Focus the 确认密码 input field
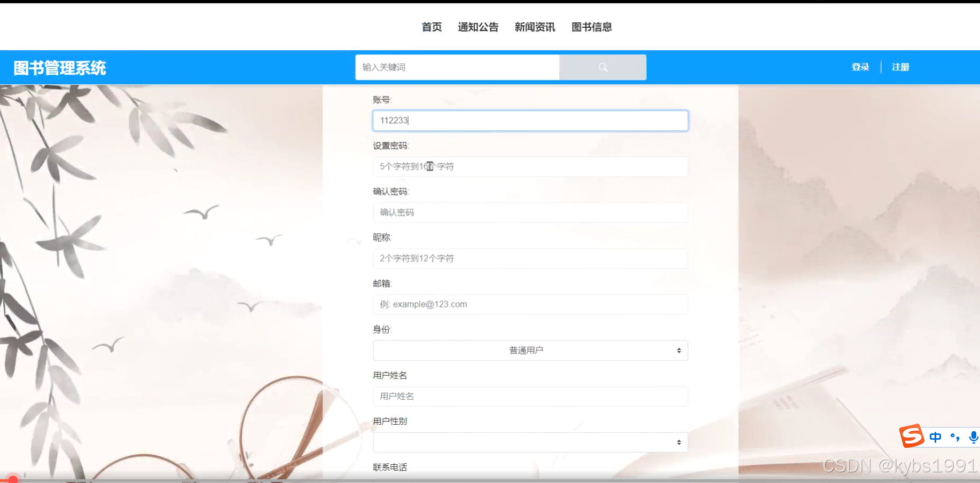The width and height of the screenshot is (980, 483). pos(530,212)
